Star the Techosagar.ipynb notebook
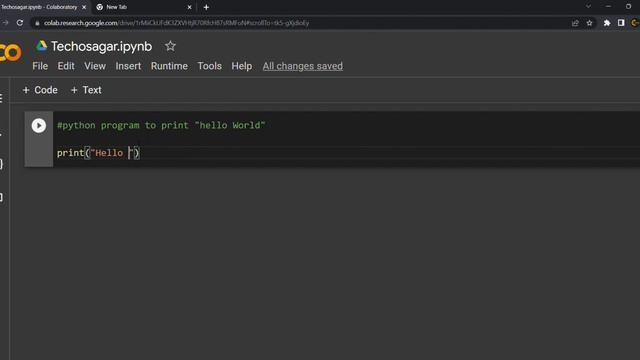 tap(170, 46)
